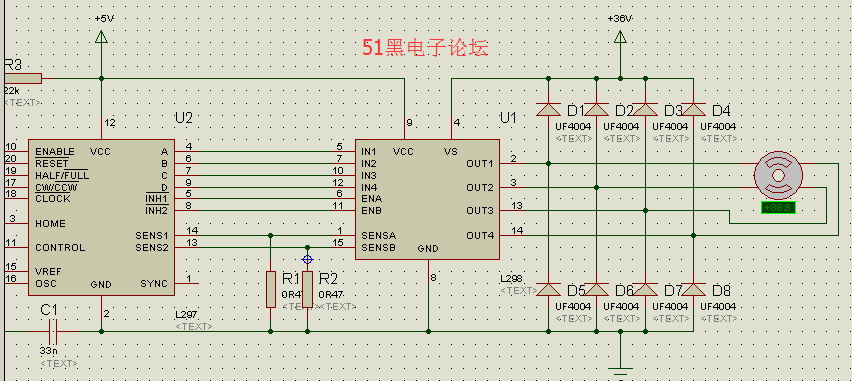Click the U2 reference label
Screen dimensions: 852x381
184,118
